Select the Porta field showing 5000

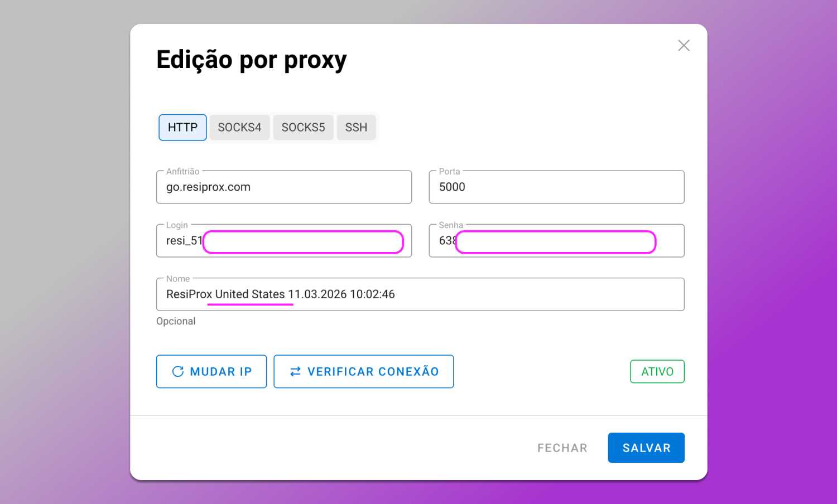tap(556, 187)
